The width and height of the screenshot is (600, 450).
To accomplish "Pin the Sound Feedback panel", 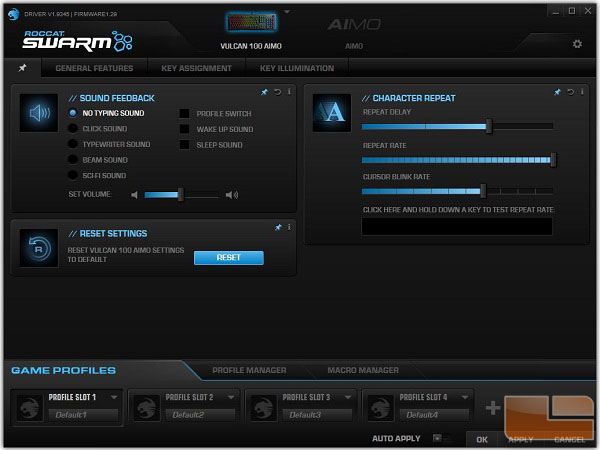I will click(x=264, y=92).
